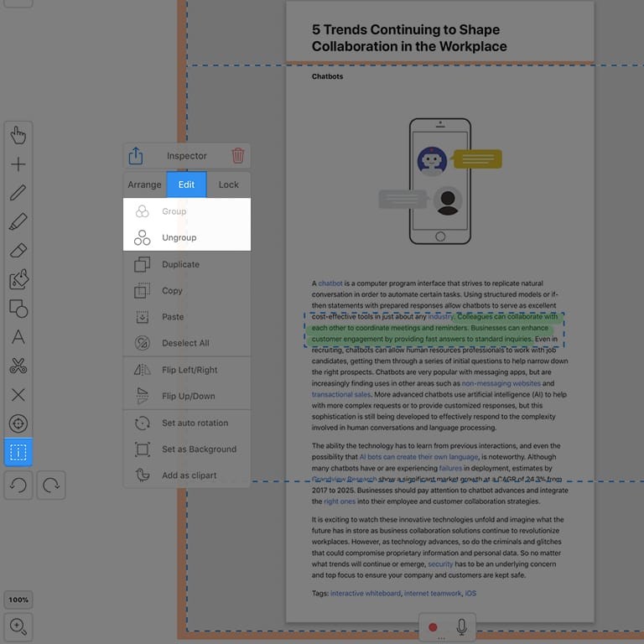Choose Flip Left/Right

[x=187, y=370]
